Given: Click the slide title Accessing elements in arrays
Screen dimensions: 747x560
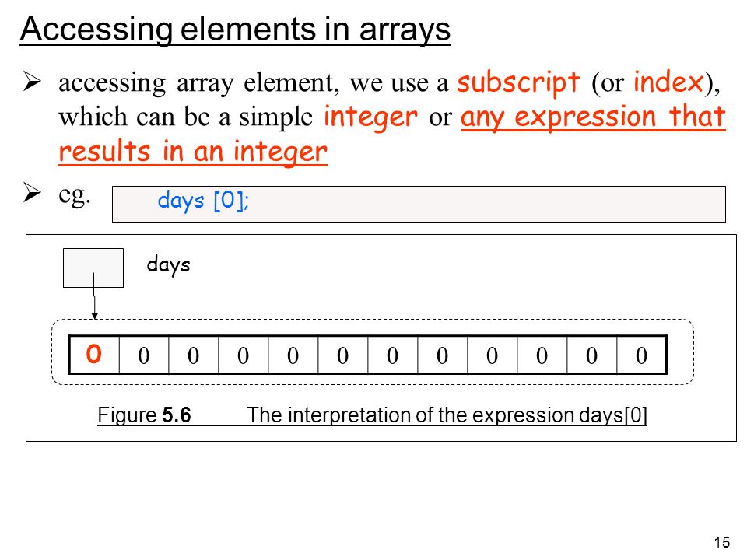Looking at the screenshot, I should click(x=235, y=30).
